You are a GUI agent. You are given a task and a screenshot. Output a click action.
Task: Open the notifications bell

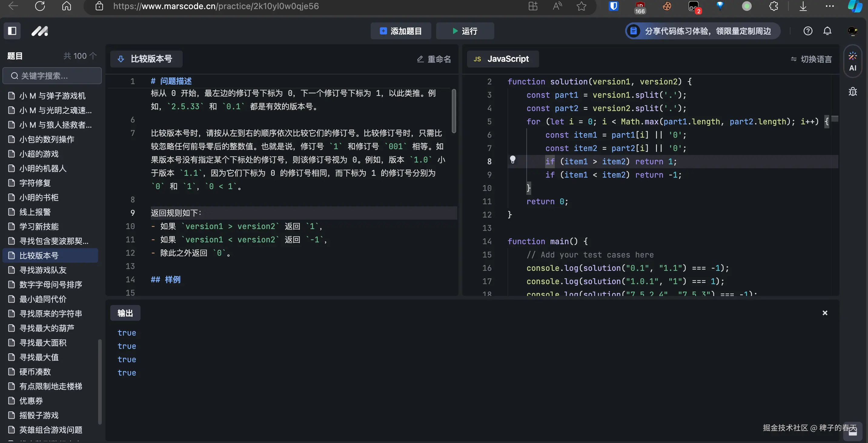tap(827, 31)
